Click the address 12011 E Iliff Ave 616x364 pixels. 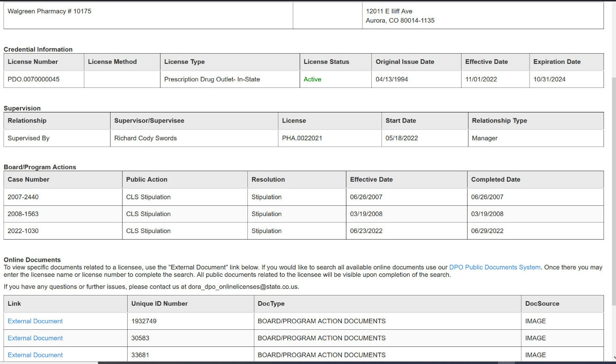coord(389,11)
